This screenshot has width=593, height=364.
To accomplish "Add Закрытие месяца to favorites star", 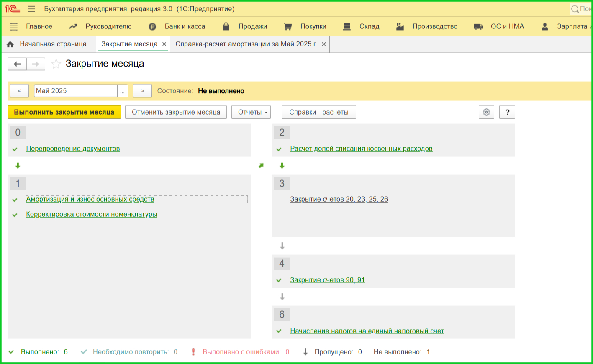I will [56, 64].
